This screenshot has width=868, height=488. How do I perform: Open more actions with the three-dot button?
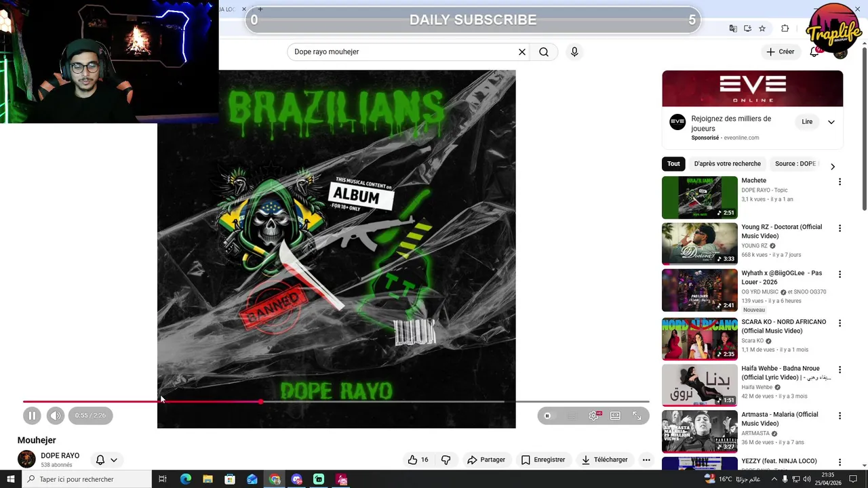click(x=646, y=460)
